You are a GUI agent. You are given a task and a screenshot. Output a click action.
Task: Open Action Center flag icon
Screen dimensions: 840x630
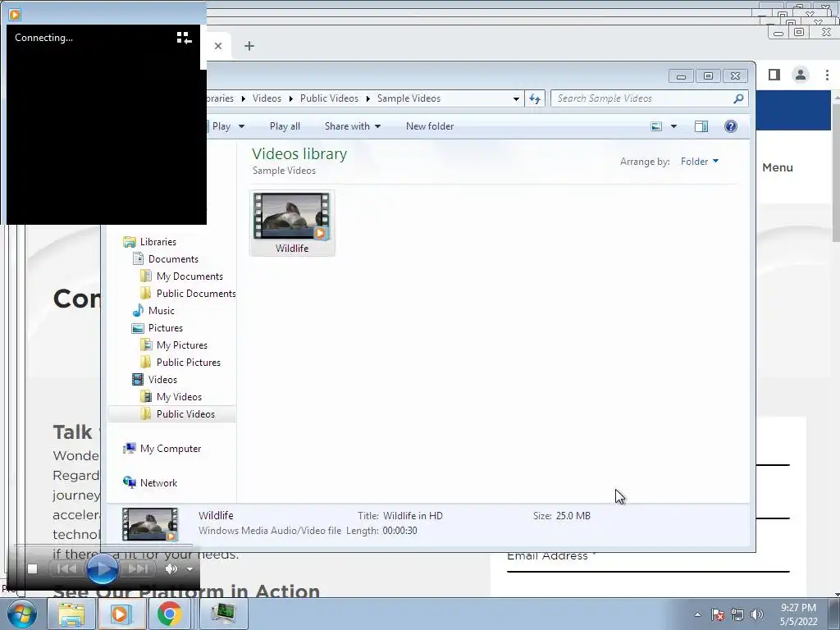point(718,615)
